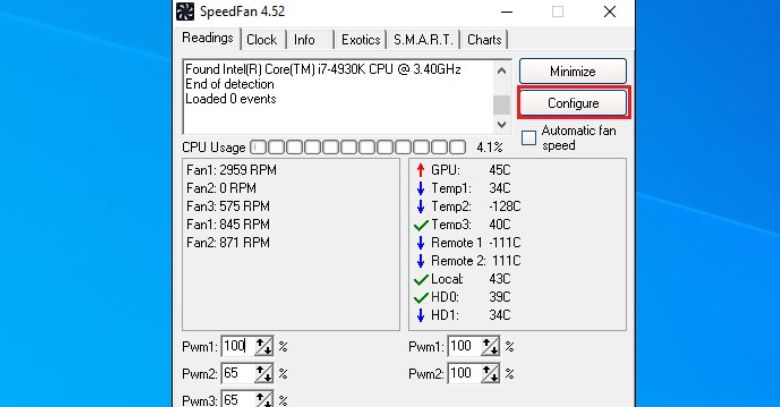This screenshot has height=407, width=780.
Task: Switch to the Clock tab
Action: pos(262,40)
